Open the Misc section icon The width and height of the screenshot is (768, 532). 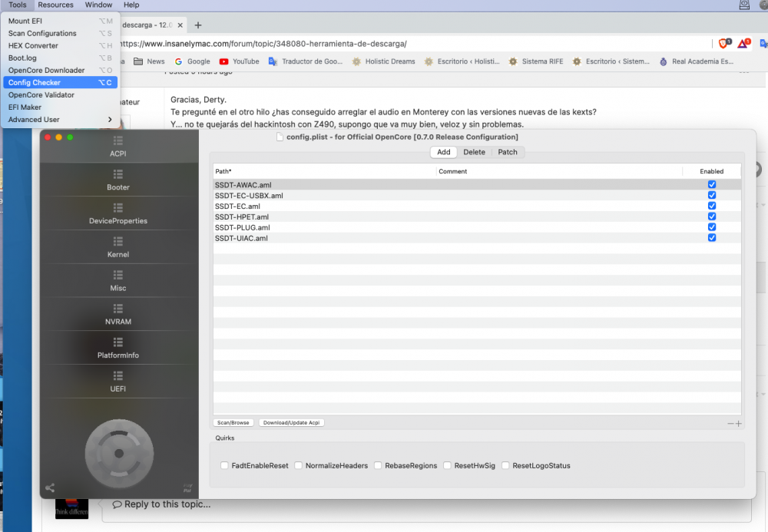coord(118,276)
